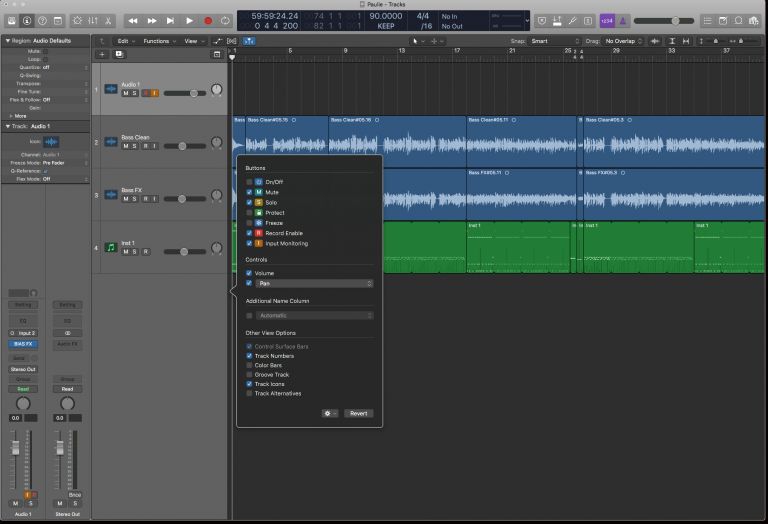This screenshot has width=768, height=524.
Task: Adjust the Audio 1 track volume slider
Action: (x=185, y=93)
